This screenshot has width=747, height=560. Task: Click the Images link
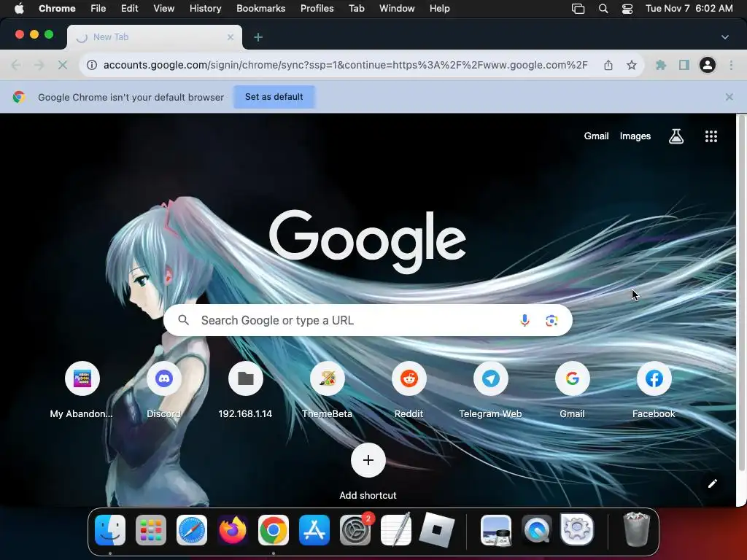[635, 136]
